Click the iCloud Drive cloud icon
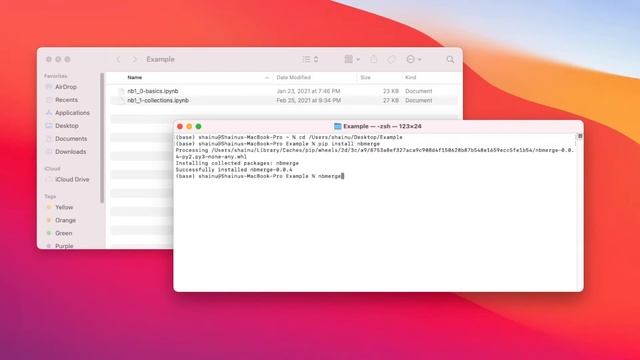 tap(49, 180)
